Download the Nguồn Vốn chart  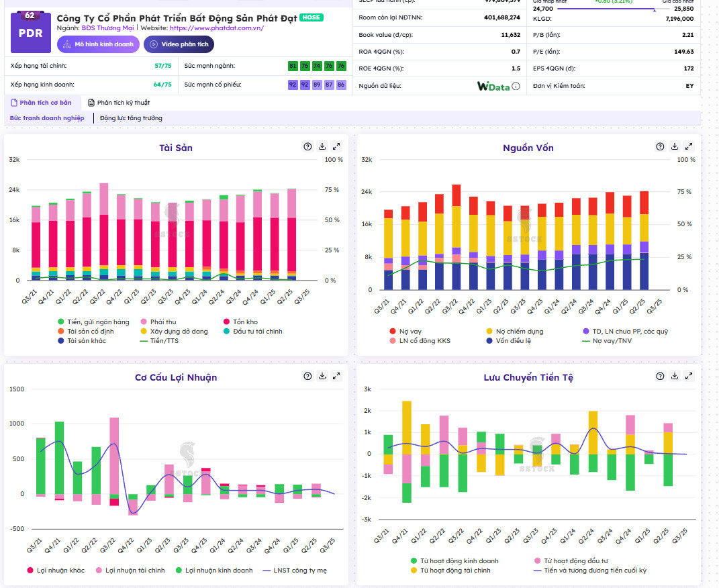pyautogui.click(x=674, y=146)
